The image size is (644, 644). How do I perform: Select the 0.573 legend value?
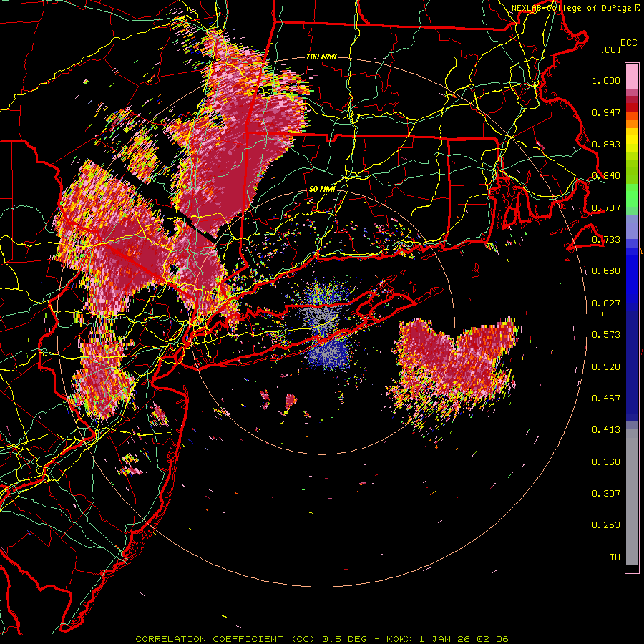(606, 335)
